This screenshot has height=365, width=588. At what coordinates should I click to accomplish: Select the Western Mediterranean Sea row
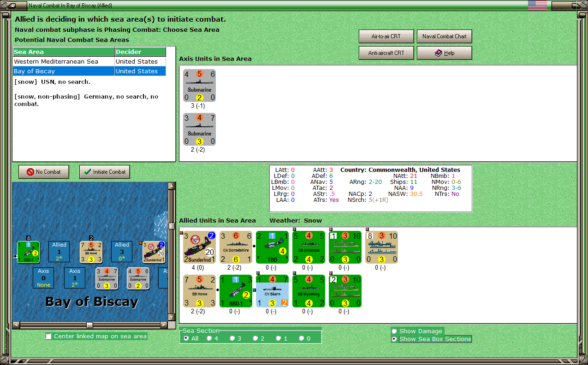(x=89, y=61)
